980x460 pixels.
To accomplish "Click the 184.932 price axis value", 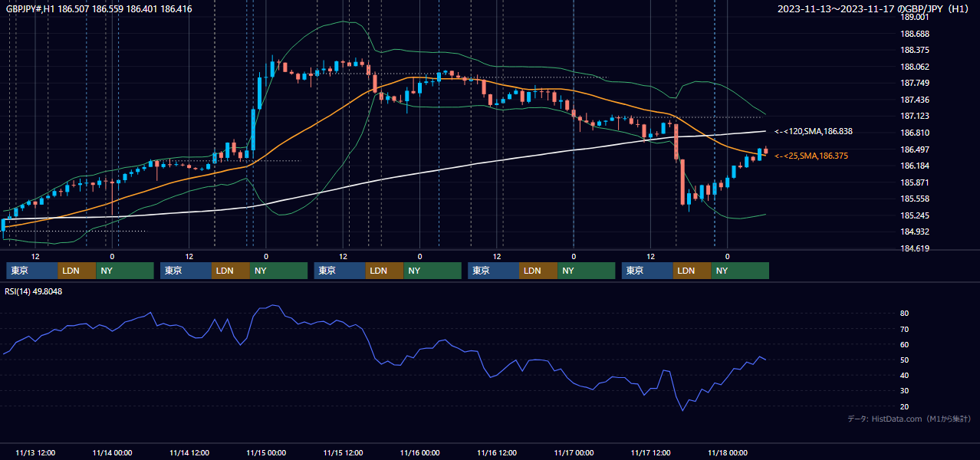I will (x=916, y=232).
